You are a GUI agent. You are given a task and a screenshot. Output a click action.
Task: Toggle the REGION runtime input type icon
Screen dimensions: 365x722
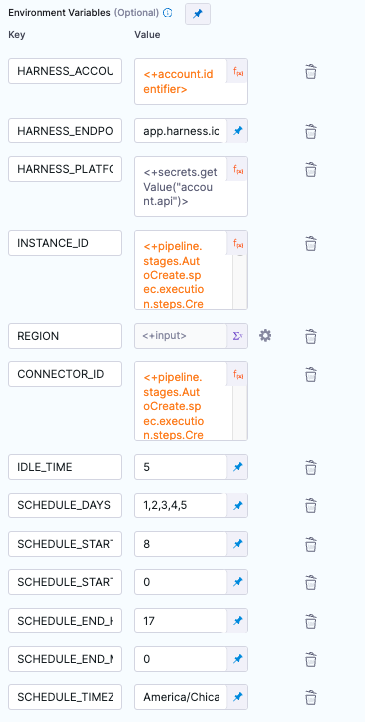pos(238,336)
